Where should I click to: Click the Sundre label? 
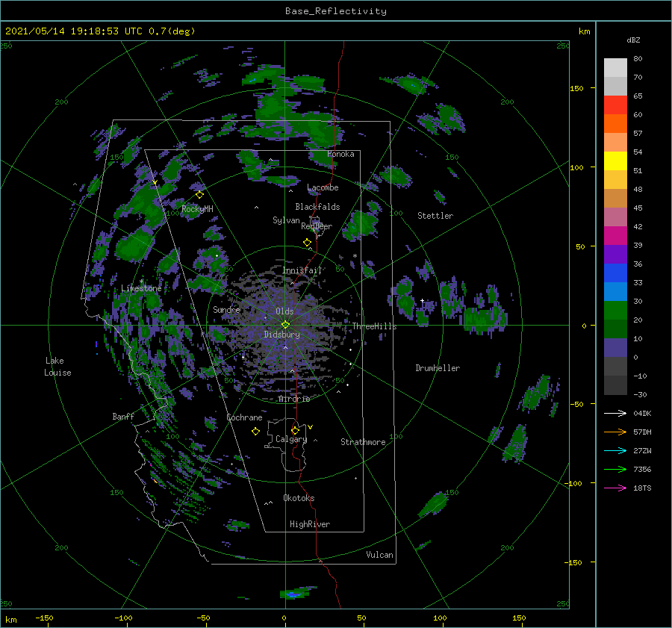point(226,309)
